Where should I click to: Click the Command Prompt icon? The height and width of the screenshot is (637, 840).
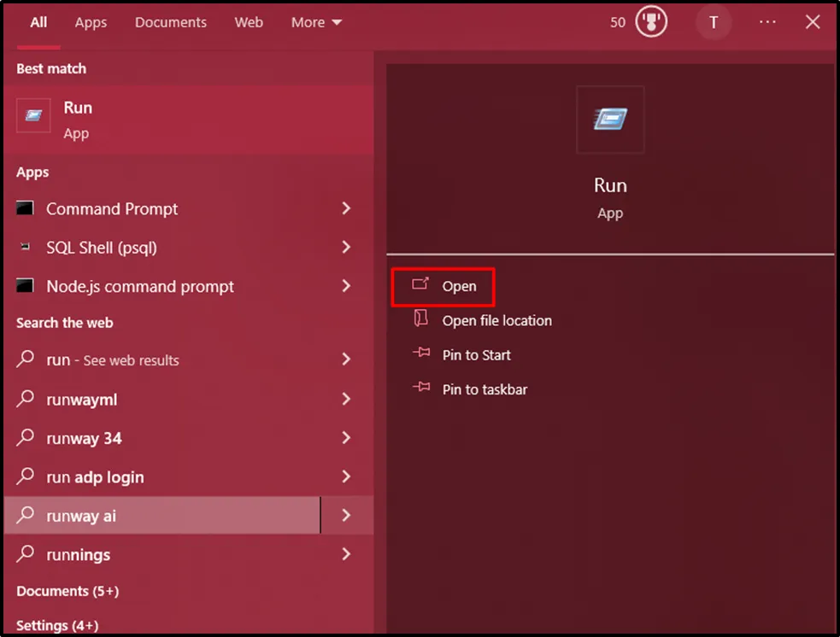click(x=26, y=208)
